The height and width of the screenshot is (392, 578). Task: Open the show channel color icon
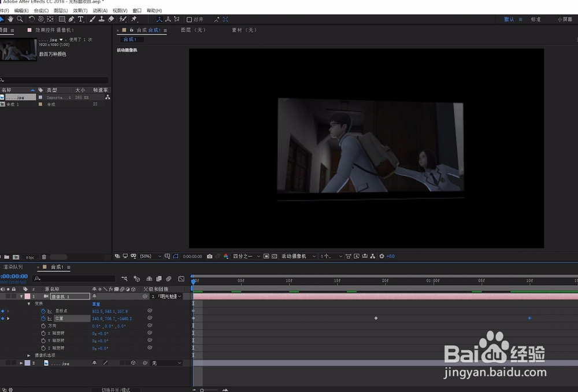pos(225,256)
